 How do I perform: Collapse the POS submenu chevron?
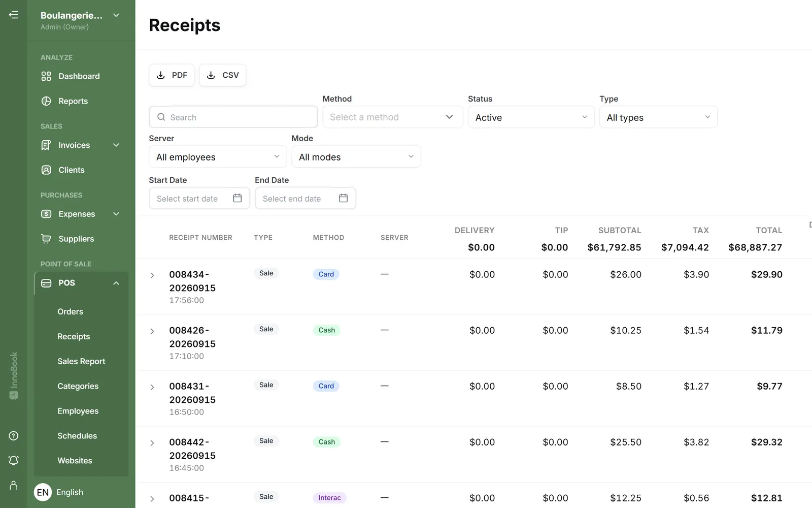point(116,283)
